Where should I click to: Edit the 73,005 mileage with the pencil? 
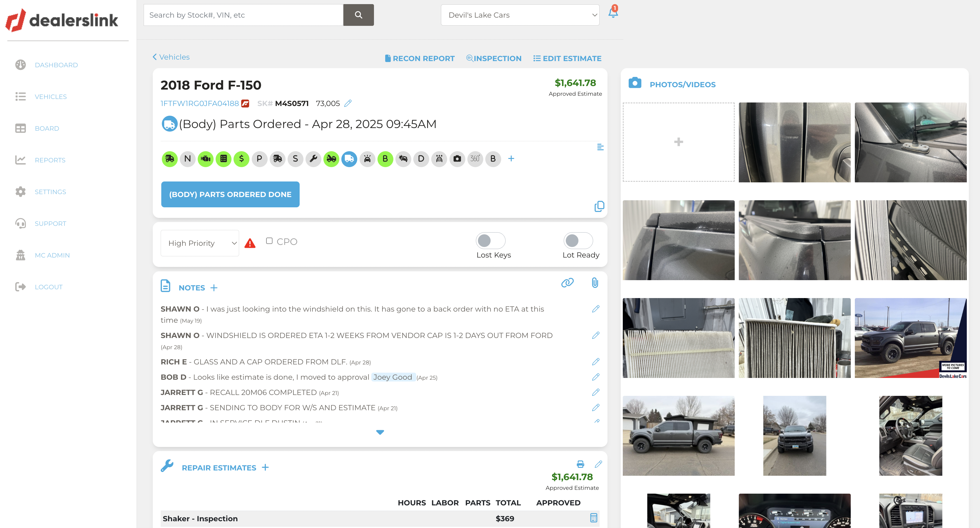pos(348,103)
